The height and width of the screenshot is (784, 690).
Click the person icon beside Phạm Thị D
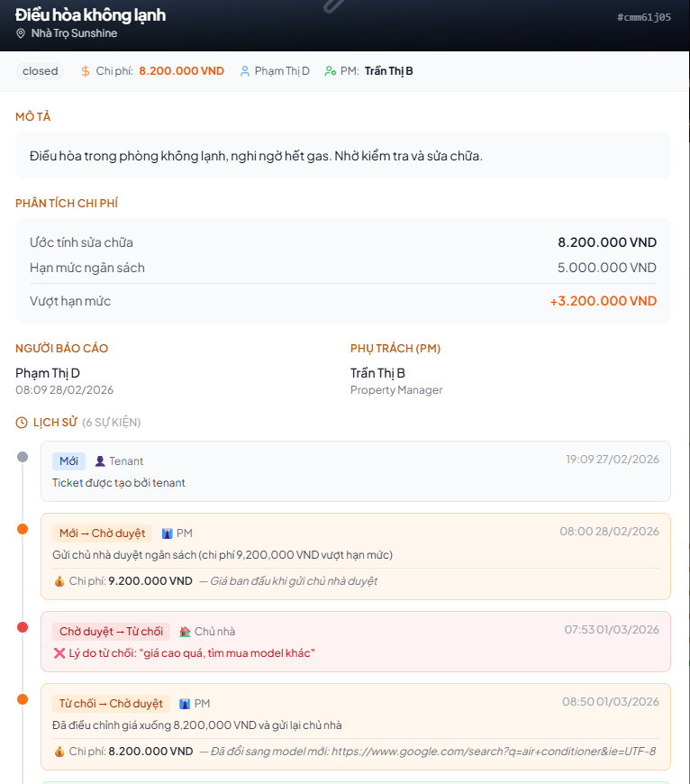point(245,71)
